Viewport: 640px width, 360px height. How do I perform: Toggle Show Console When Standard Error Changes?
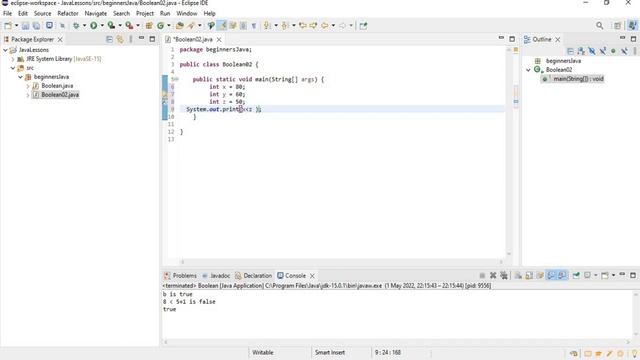562,276
